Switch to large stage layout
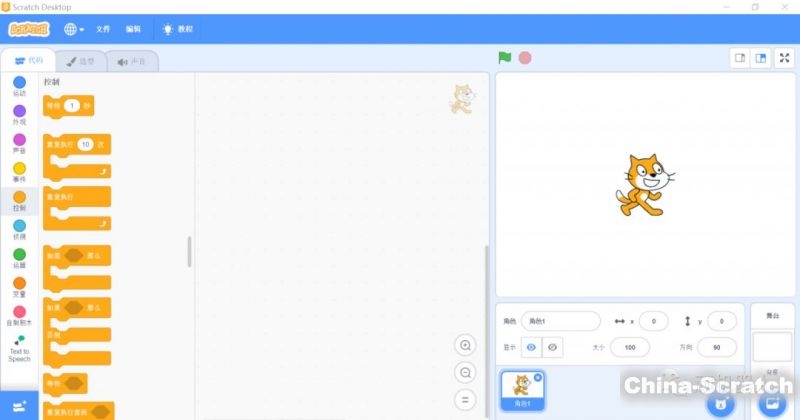Screen dimensions: 800x420 (761, 58)
